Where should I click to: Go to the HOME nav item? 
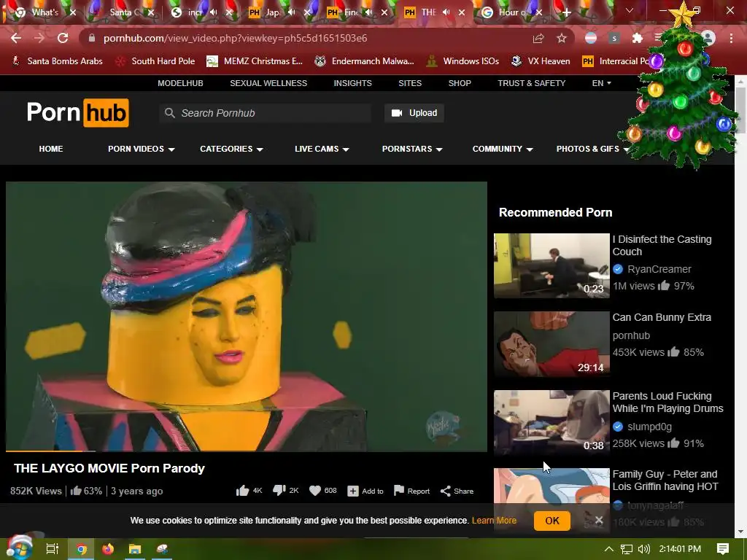tap(51, 149)
